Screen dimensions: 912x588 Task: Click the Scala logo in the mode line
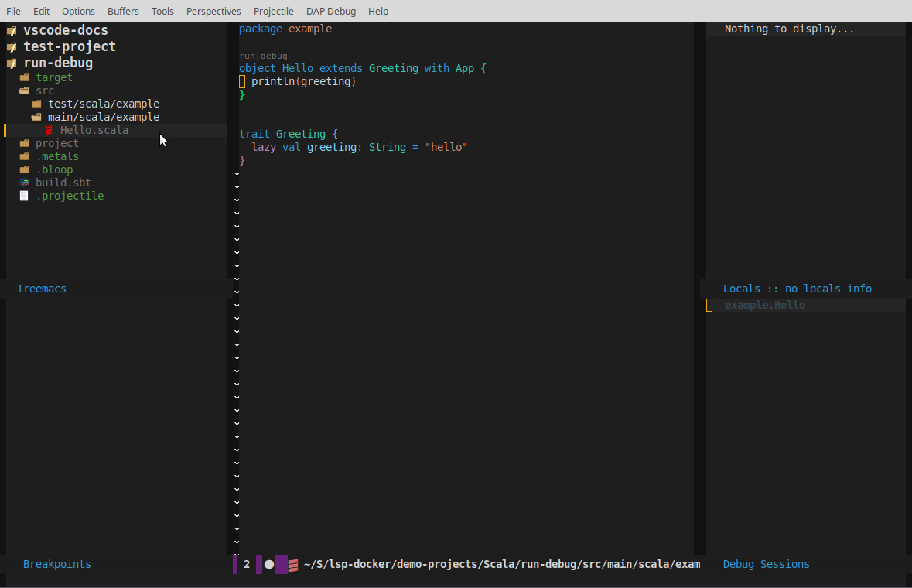click(x=290, y=564)
